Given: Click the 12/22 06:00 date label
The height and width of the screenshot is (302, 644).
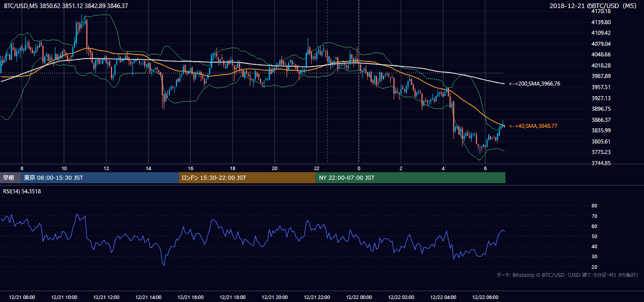Looking at the screenshot, I should point(485,297).
